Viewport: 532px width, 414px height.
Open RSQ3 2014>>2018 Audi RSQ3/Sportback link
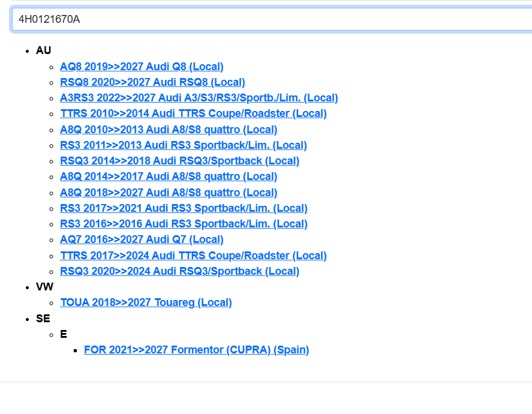pyautogui.click(x=179, y=161)
